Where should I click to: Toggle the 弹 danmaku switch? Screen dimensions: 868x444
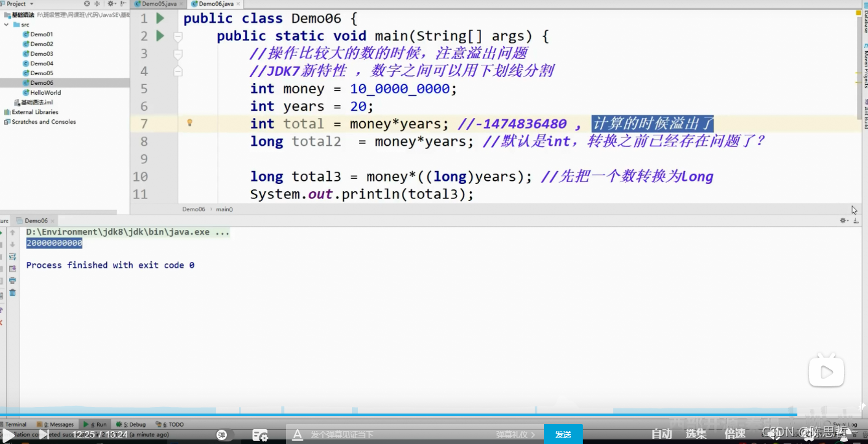(223, 435)
